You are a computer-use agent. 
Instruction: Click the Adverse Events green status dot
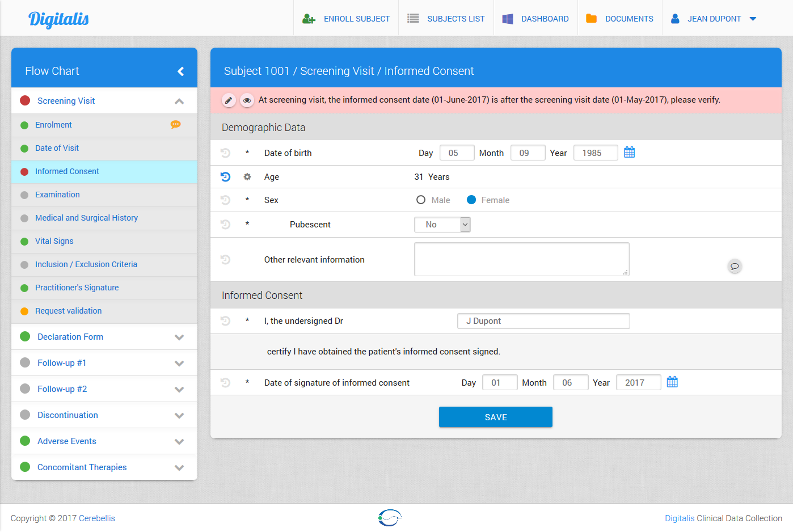point(25,441)
